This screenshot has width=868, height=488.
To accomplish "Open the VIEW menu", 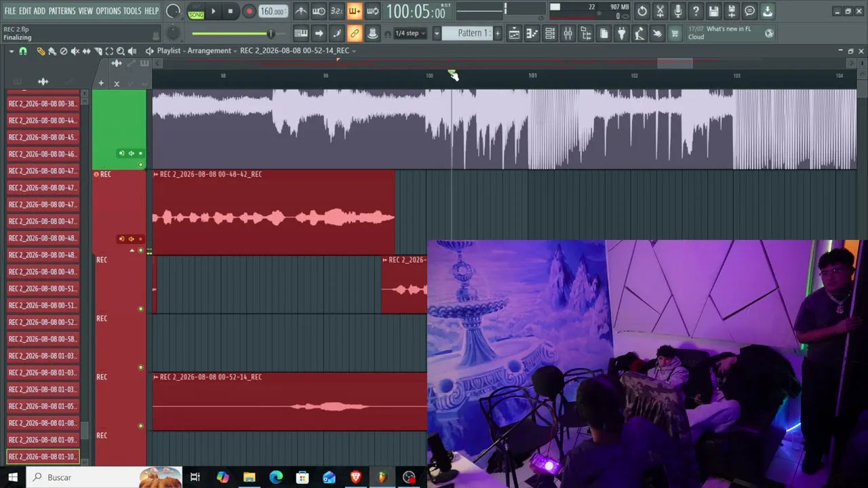I will (x=85, y=11).
